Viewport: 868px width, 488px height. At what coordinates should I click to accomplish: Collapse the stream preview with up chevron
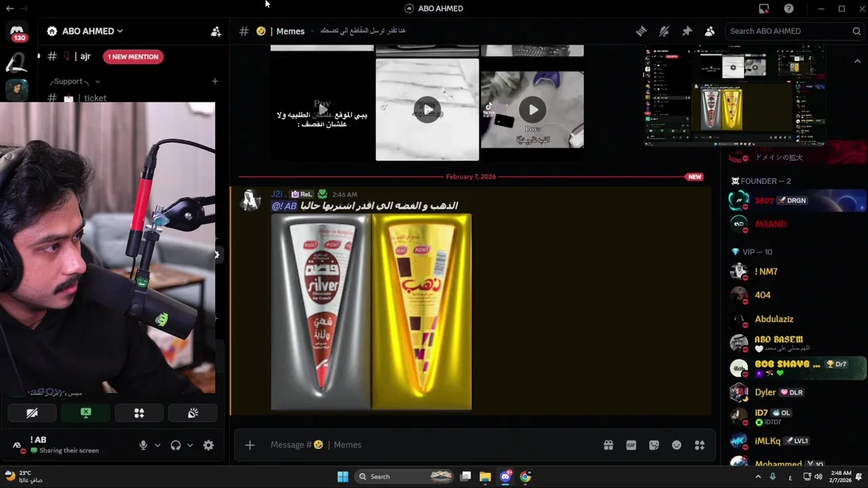pos(857,62)
